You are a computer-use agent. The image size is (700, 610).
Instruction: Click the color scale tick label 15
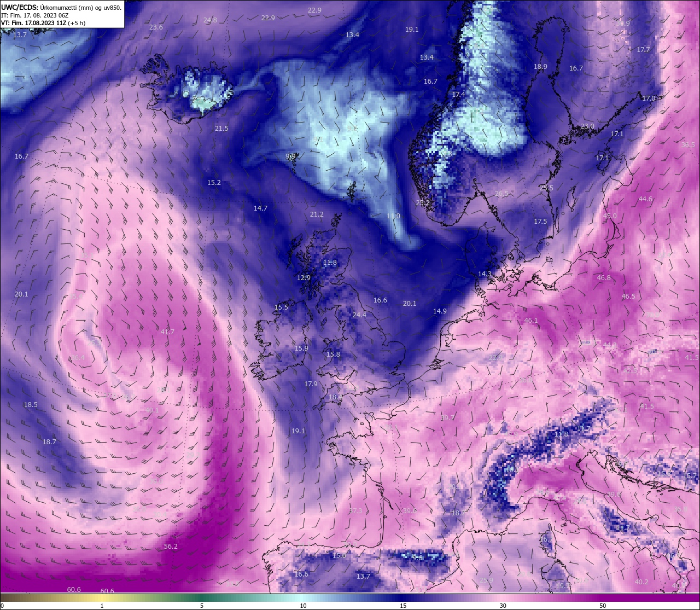403,606
